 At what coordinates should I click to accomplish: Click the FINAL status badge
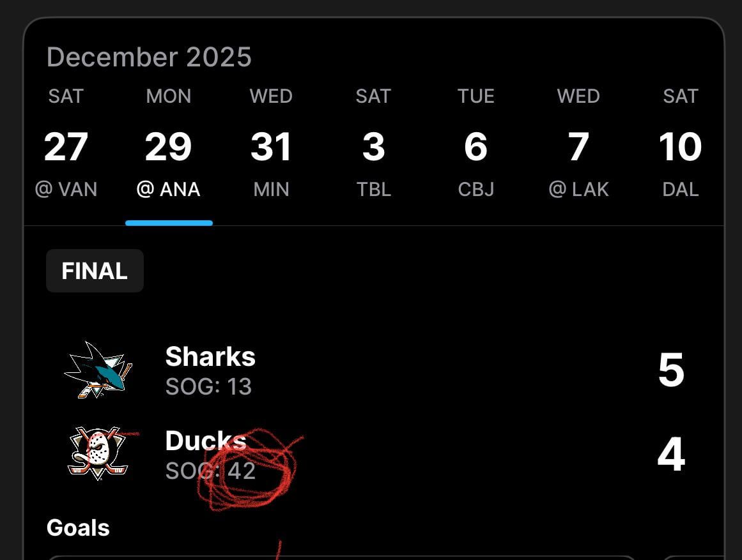coord(95,271)
